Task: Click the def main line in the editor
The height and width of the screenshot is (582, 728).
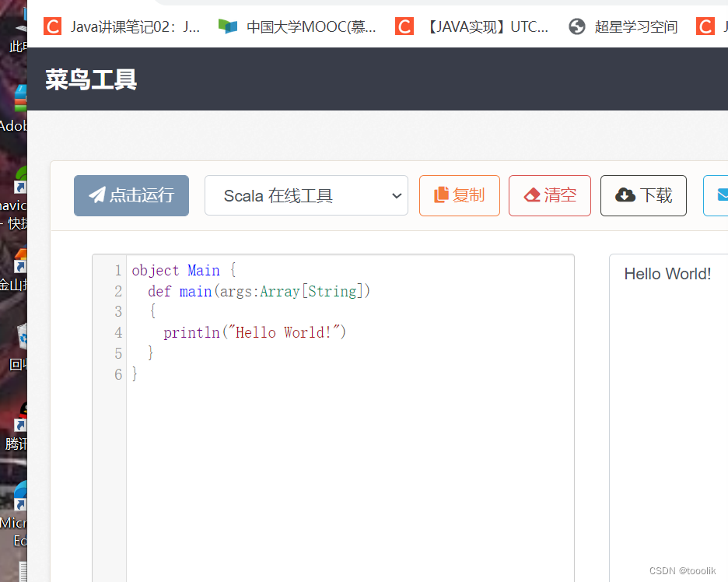Action: pos(258,291)
